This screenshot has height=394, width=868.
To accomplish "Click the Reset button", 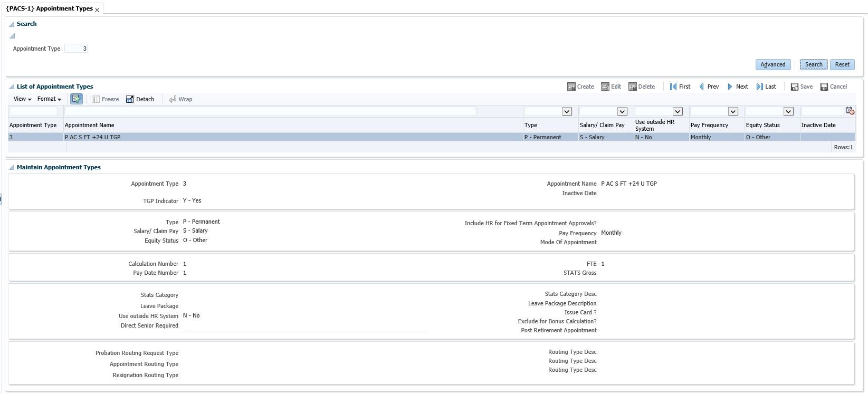I will 842,64.
